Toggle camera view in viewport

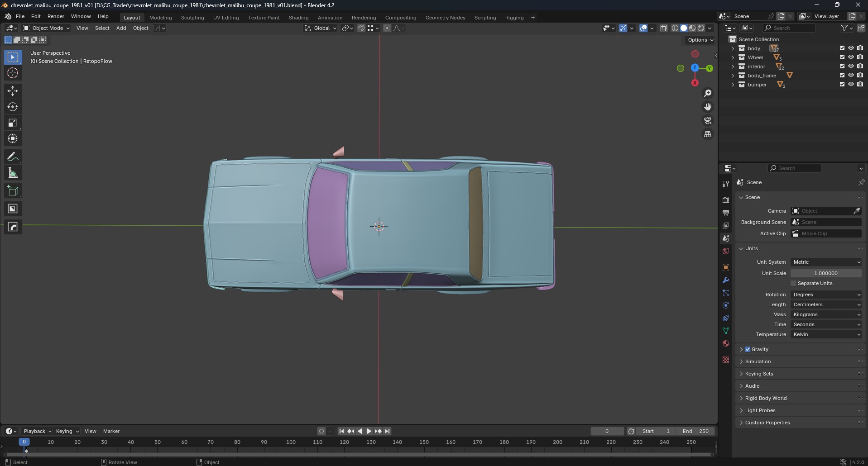pos(707,120)
